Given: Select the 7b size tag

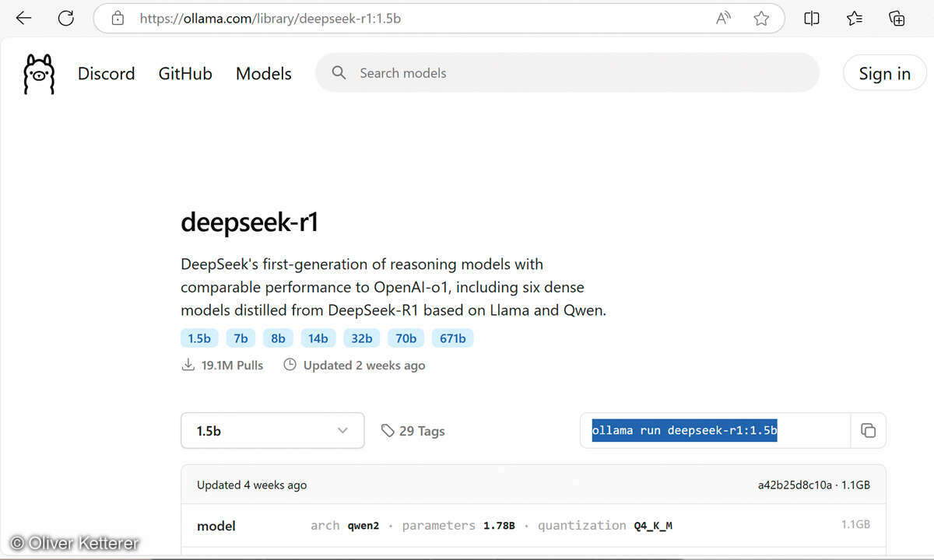Looking at the screenshot, I should click(241, 338).
